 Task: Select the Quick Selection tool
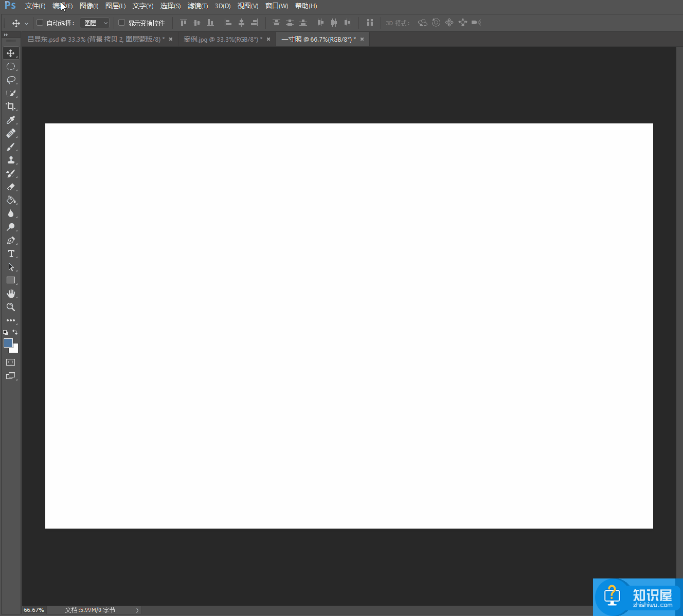point(11,93)
